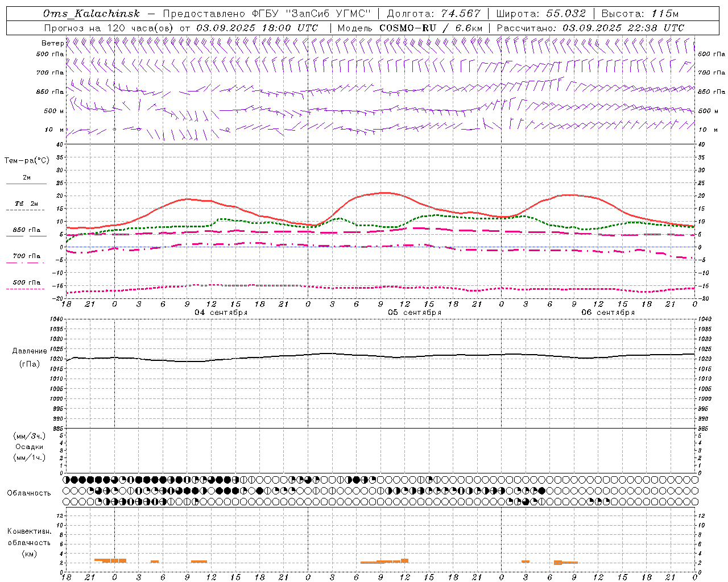Image resolution: width=728 pixels, height=582 pixels.
Task: Click the (мм/1ч.) precipitation unit label
Action: (30, 458)
